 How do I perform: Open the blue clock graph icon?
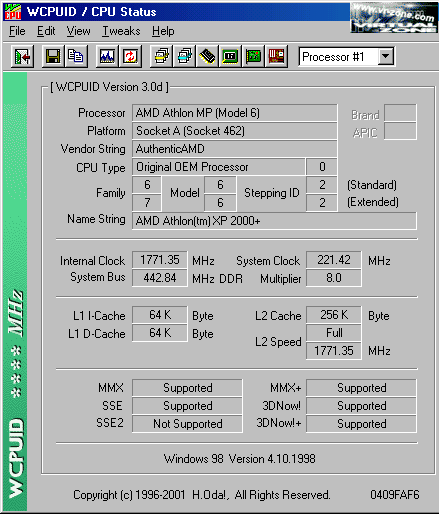(107, 57)
